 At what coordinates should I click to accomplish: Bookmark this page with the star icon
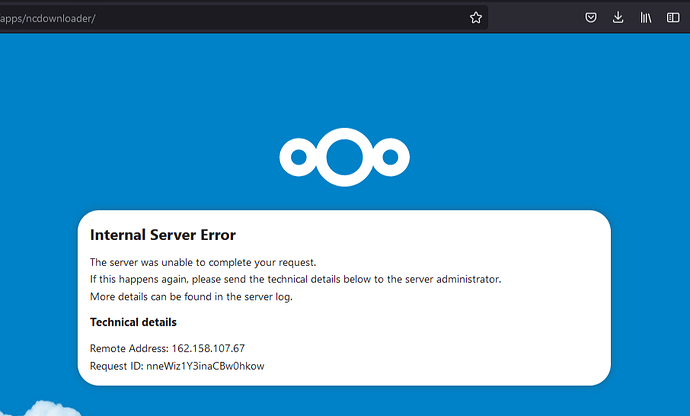click(x=476, y=18)
